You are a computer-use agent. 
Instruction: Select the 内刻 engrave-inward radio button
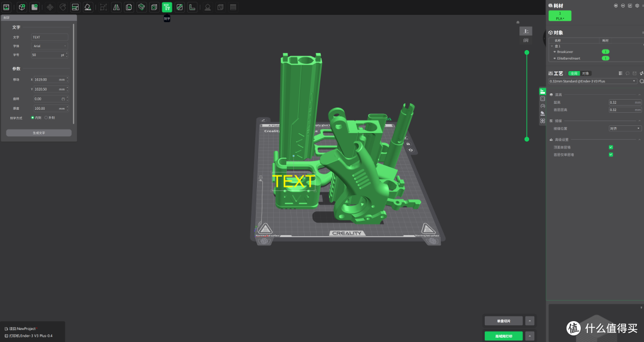32,118
